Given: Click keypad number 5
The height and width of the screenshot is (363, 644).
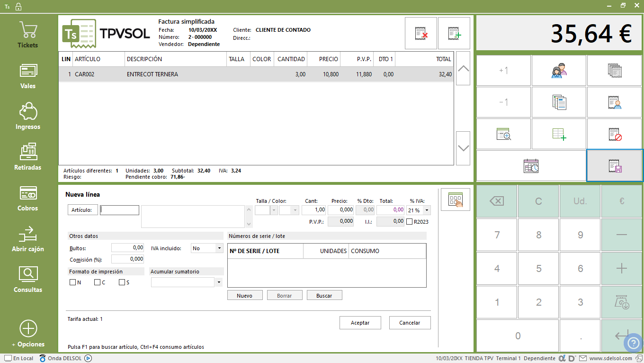Looking at the screenshot, I should point(538,269).
